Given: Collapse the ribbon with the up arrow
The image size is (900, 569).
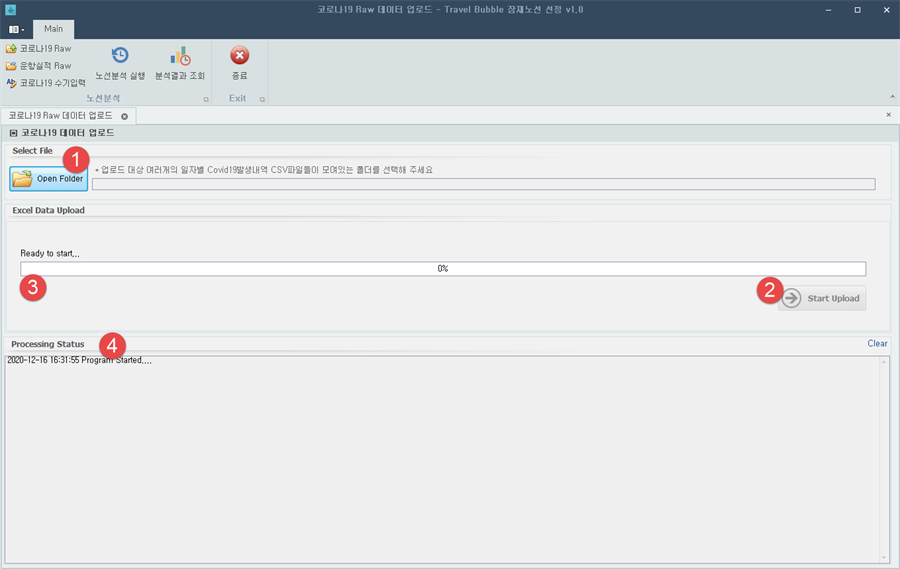Looking at the screenshot, I should pos(892,96).
